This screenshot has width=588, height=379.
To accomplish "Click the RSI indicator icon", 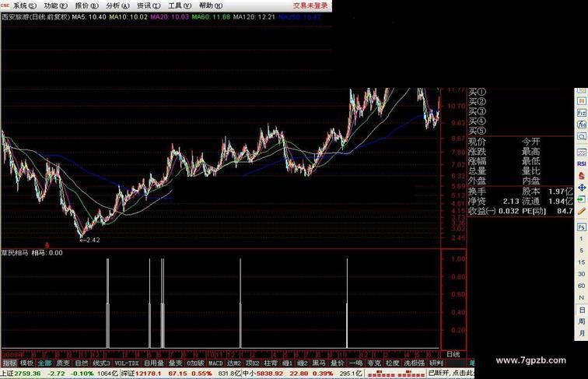I will point(581,164).
